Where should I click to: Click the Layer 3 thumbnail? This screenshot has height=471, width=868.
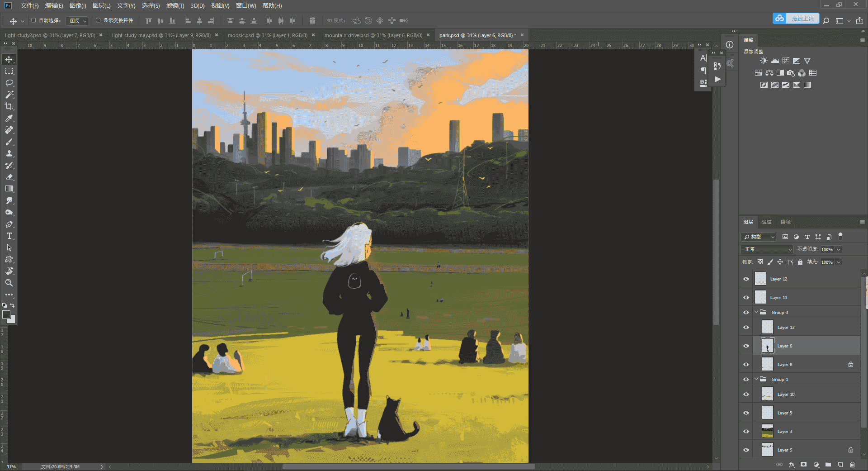pyautogui.click(x=767, y=432)
